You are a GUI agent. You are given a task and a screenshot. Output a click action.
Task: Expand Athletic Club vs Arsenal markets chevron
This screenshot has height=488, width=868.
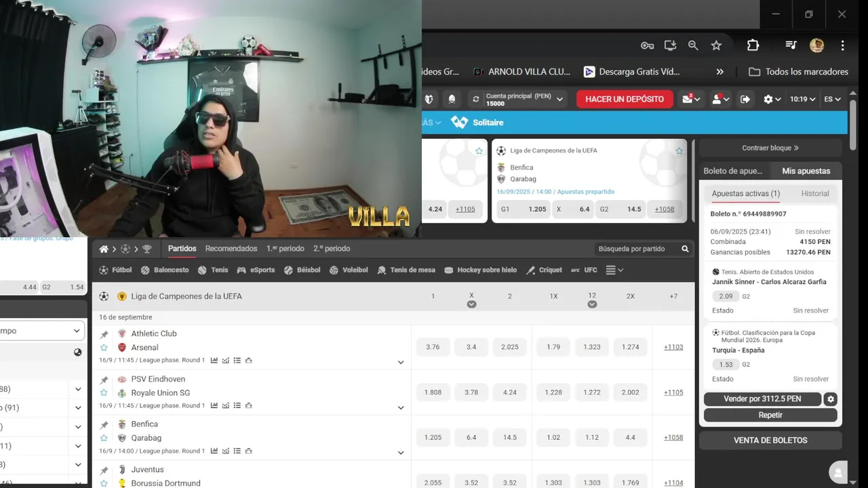pos(401,363)
